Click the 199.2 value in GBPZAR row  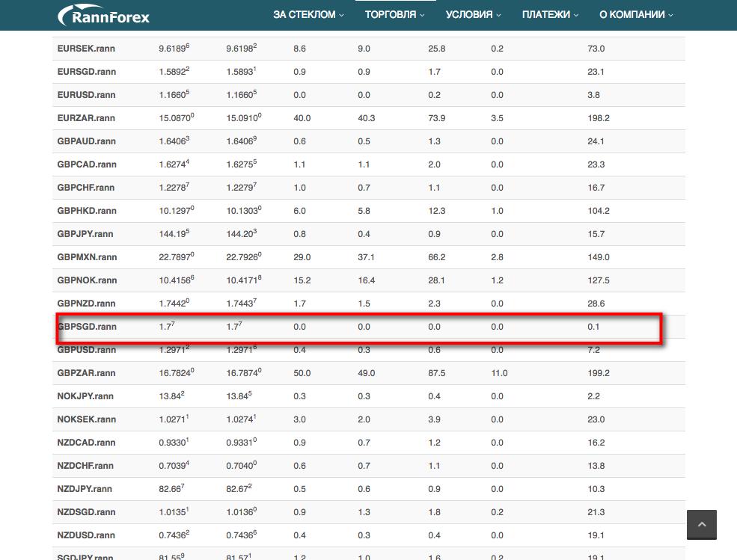[599, 373]
